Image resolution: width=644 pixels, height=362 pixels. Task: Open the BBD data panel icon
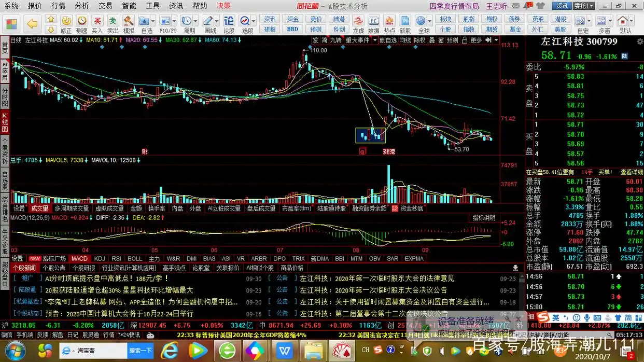(x=292, y=29)
